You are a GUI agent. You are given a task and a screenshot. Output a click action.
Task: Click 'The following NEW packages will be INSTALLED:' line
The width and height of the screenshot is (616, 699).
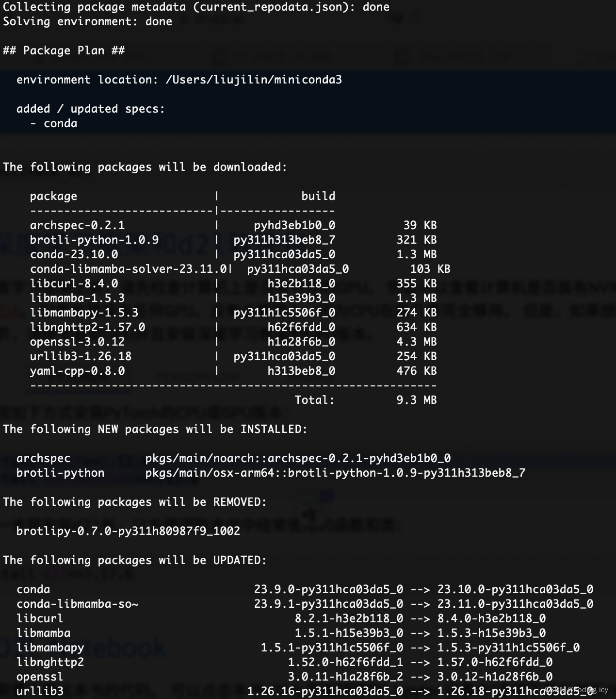(155, 430)
